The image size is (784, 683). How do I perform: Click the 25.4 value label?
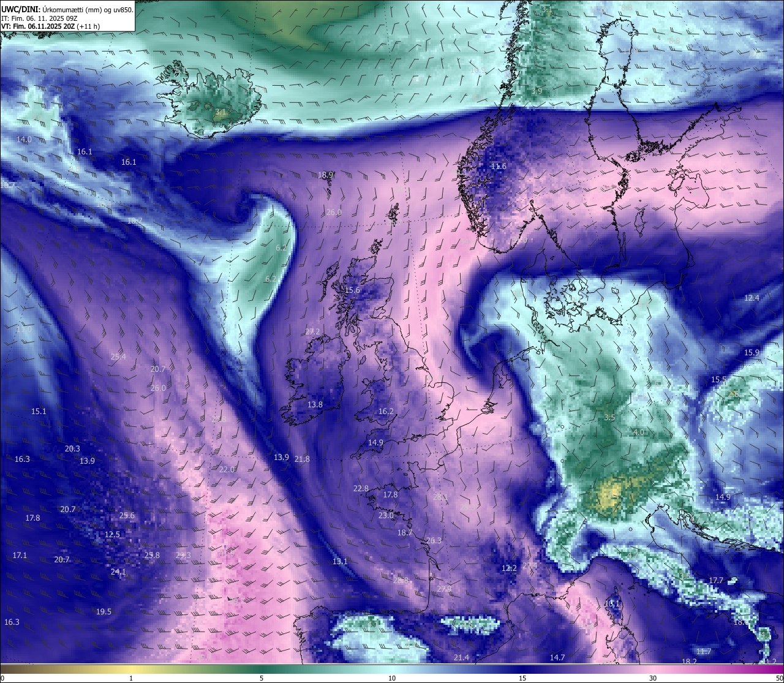point(118,357)
